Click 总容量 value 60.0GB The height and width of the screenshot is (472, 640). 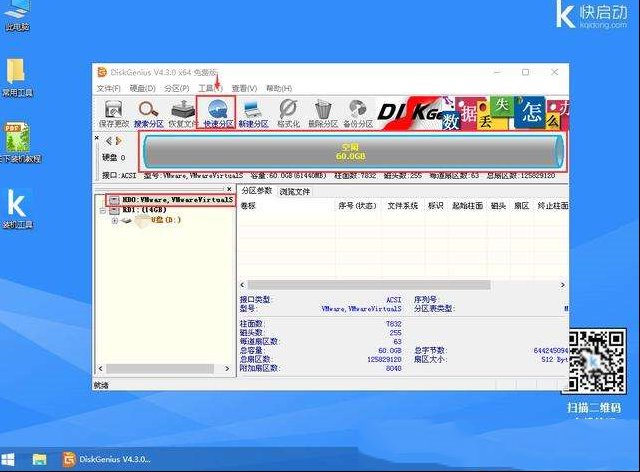pyautogui.click(x=390, y=350)
